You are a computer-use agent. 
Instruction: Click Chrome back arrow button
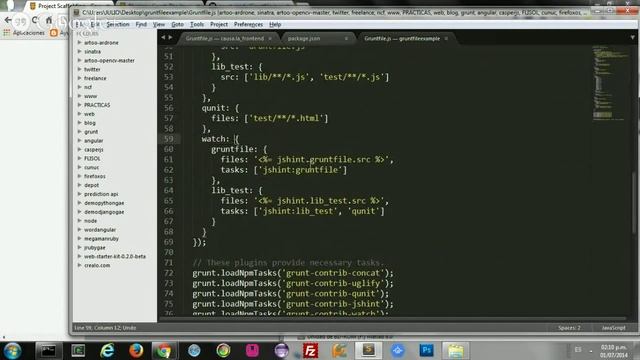click(x=8, y=20)
